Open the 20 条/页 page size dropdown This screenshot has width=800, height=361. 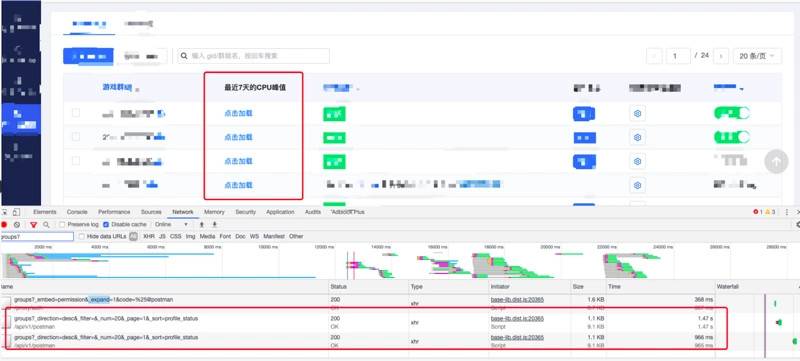coord(757,56)
